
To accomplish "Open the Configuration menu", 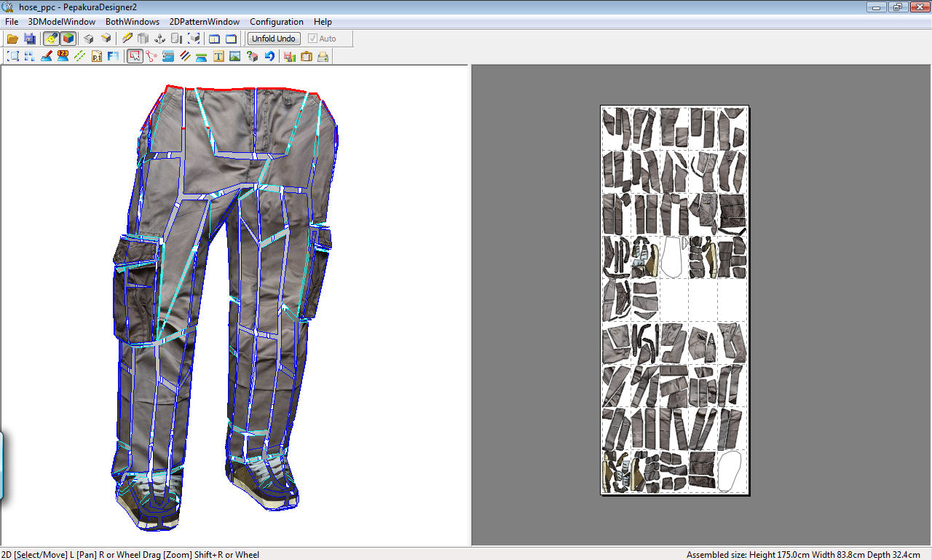I will (277, 22).
